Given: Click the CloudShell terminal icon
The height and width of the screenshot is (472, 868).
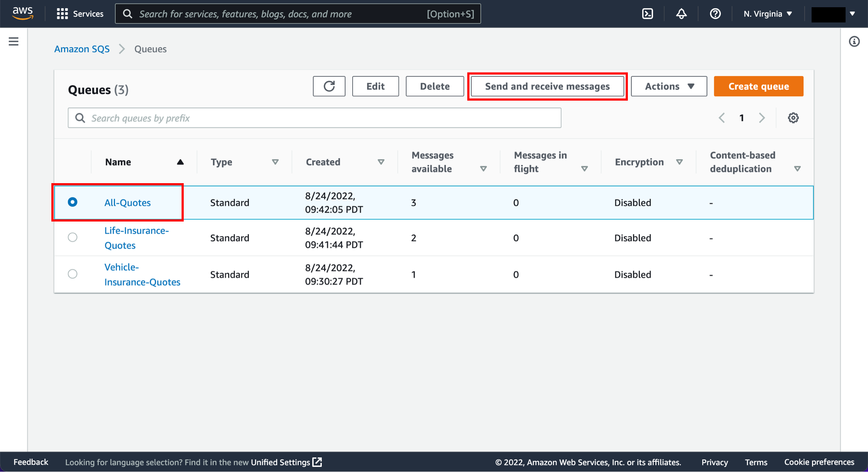Looking at the screenshot, I should (x=648, y=13).
